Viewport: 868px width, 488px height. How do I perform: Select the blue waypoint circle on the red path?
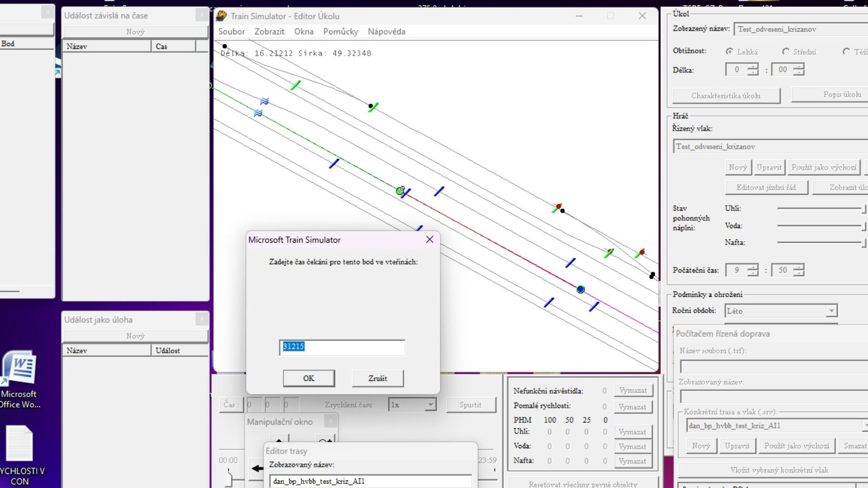pos(580,289)
